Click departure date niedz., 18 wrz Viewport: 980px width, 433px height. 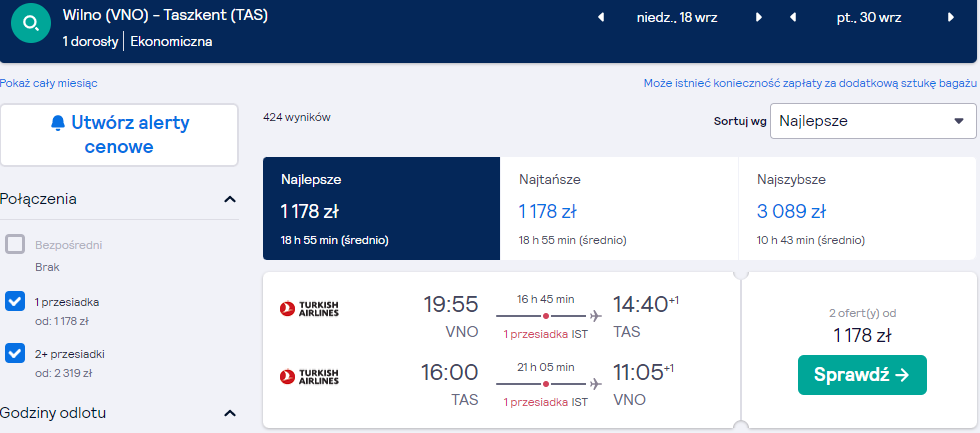click(x=677, y=17)
